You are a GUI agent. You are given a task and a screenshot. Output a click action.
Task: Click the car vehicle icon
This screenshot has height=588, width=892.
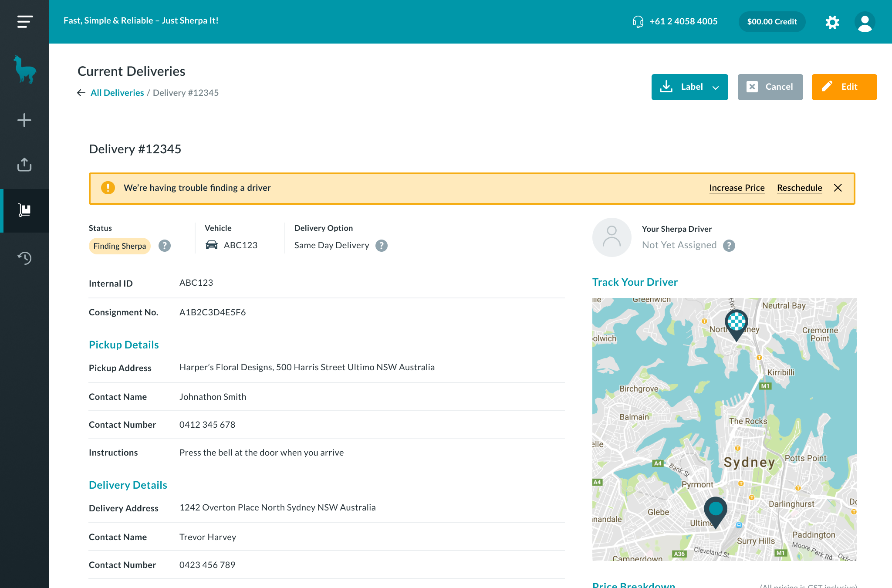point(211,245)
